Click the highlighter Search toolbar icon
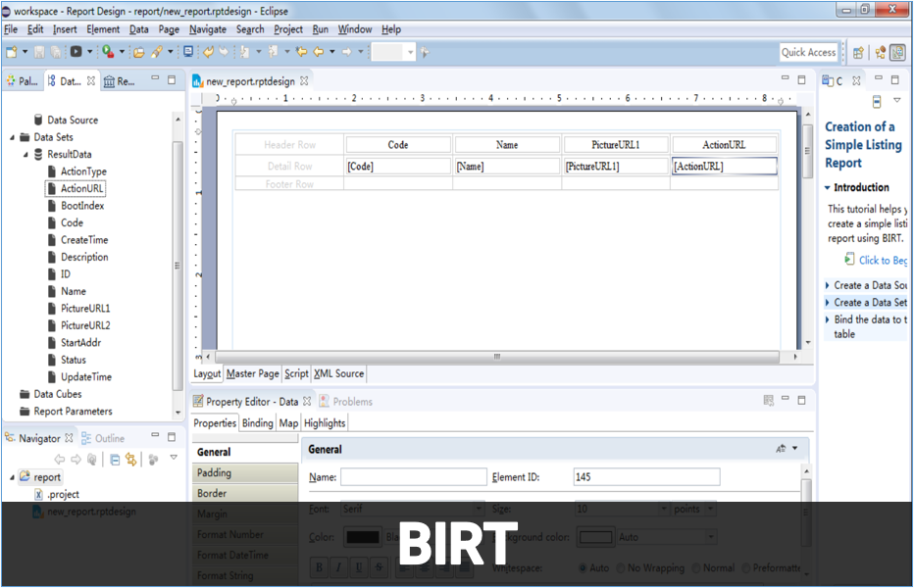This screenshot has width=914, height=588. [156, 52]
